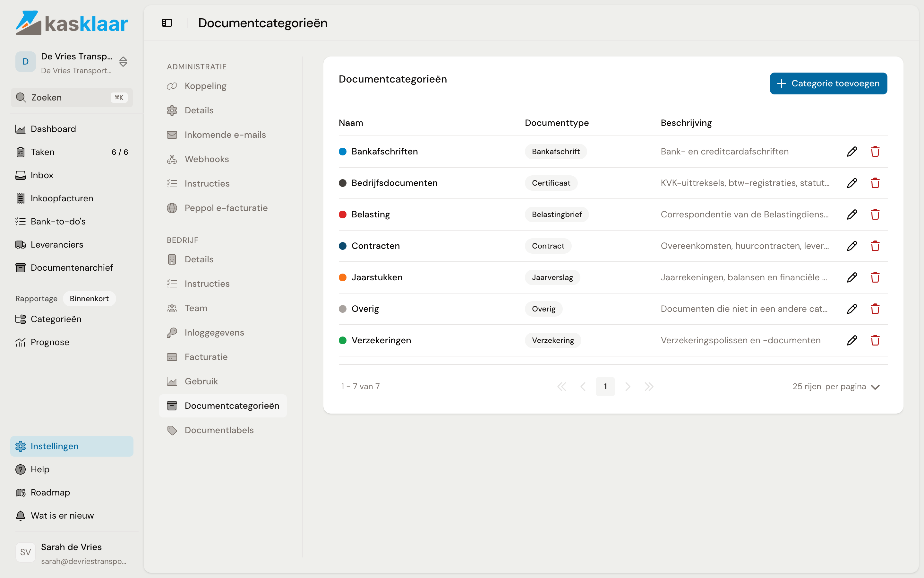Click the Bankafschrift document type tag
Viewport: 924px width, 578px height.
coord(556,151)
